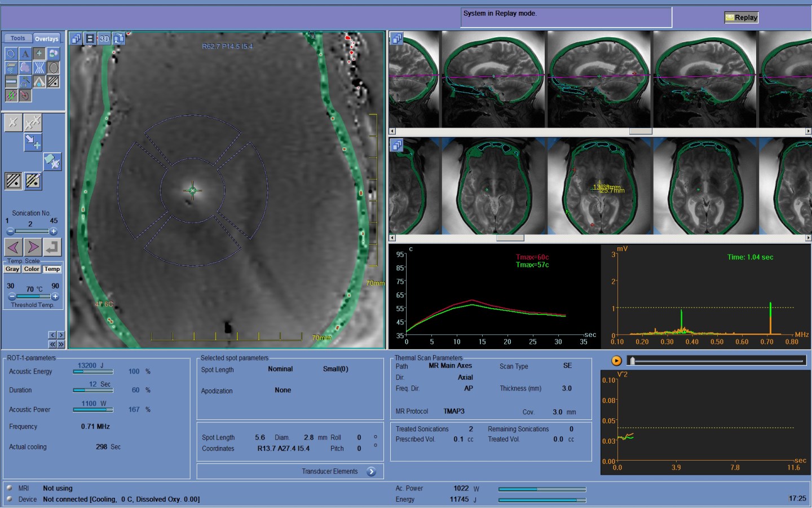The width and height of the screenshot is (812, 508).
Task: Click the double right arrow panel expander
Action: [x=61, y=344]
